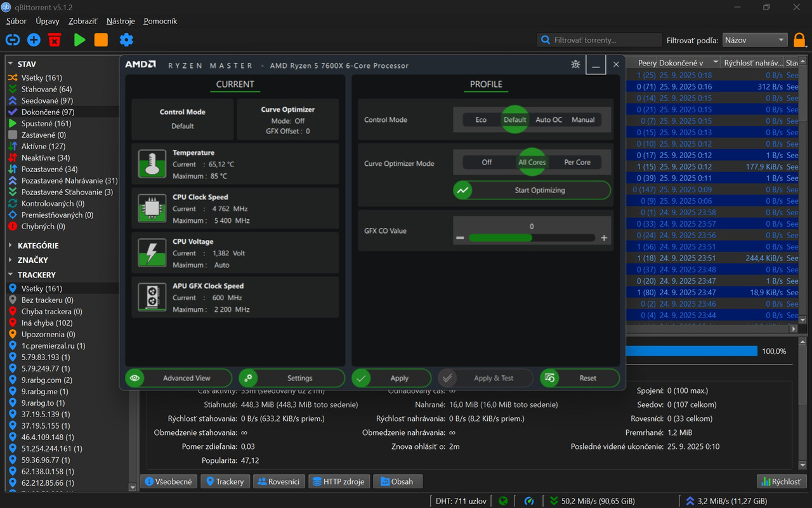This screenshot has width=812, height=508.
Task: Select Manual control mode
Action: [x=583, y=119]
